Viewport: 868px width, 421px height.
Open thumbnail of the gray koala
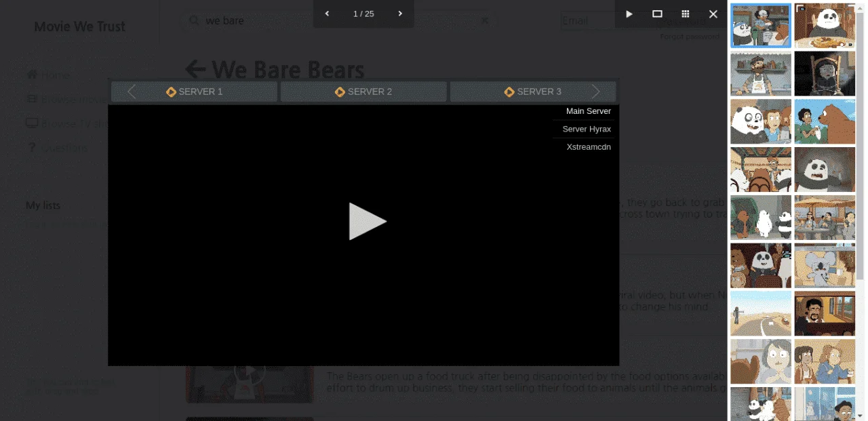(x=825, y=266)
